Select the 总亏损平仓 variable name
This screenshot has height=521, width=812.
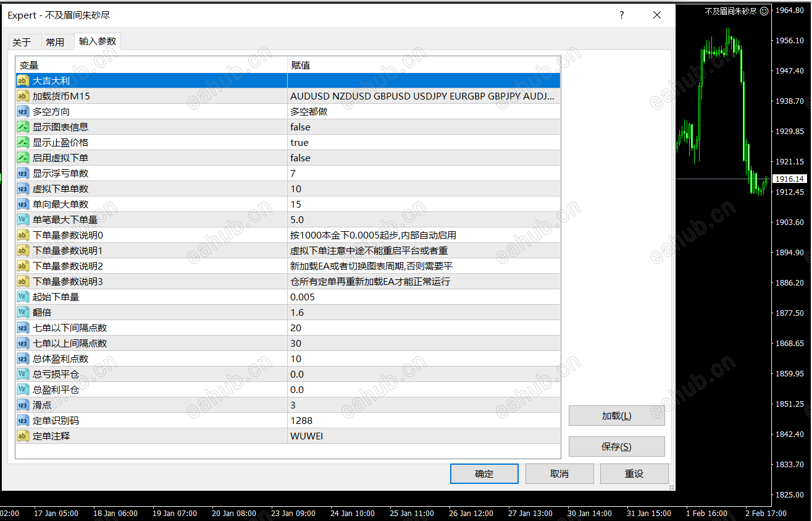[56, 374]
